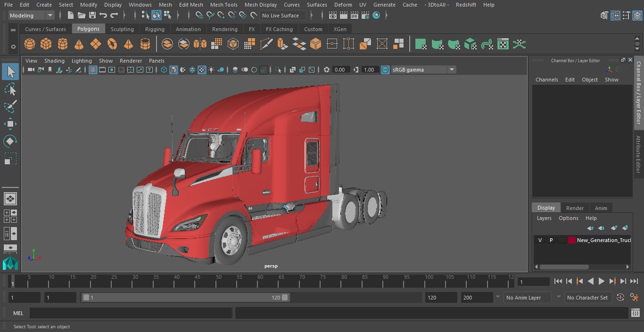Click the viewport exposure value field 0.00
The height and width of the screenshot is (332, 644).
click(340, 70)
